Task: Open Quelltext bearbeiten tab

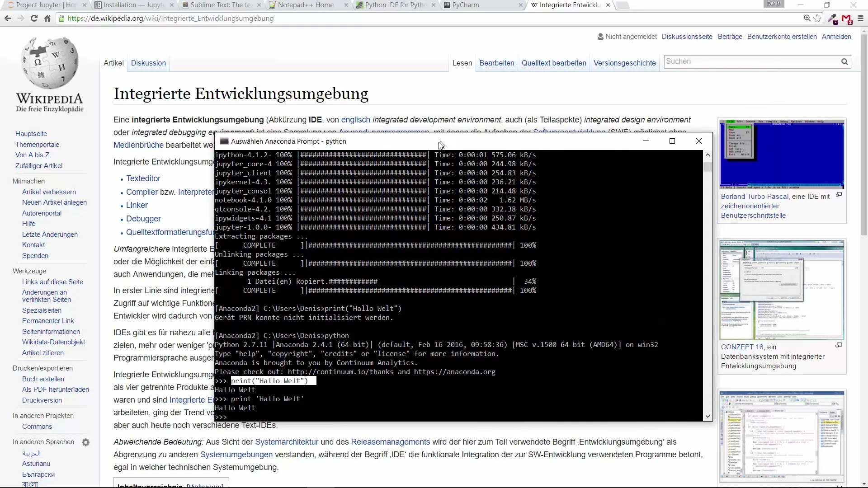Action: (x=554, y=63)
